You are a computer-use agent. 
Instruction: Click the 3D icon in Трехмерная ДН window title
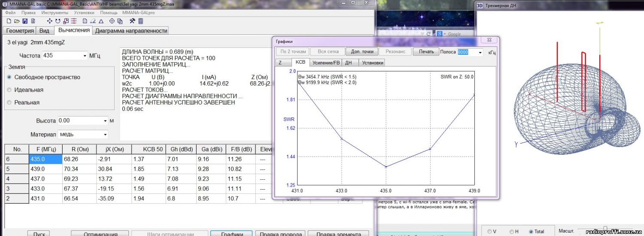click(480, 6)
